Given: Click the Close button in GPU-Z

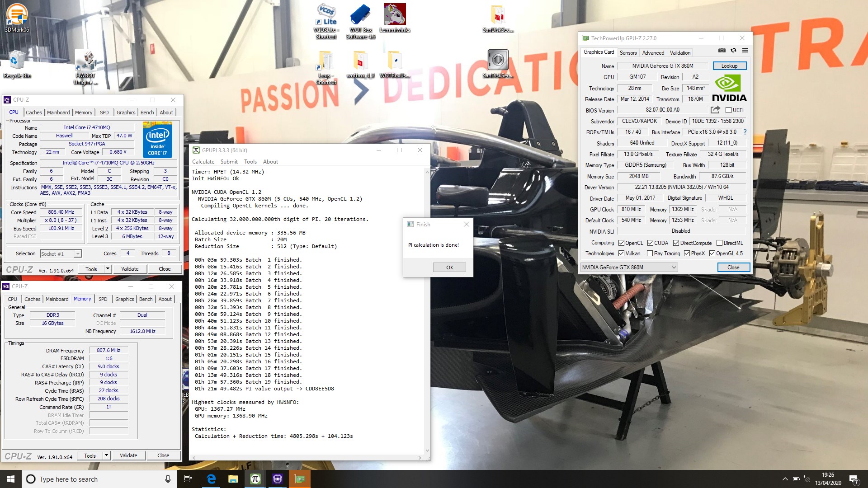Looking at the screenshot, I should click(733, 267).
